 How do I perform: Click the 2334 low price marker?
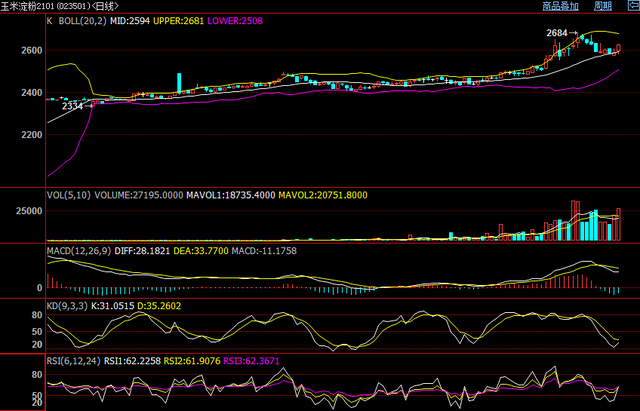click(x=72, y=105)
